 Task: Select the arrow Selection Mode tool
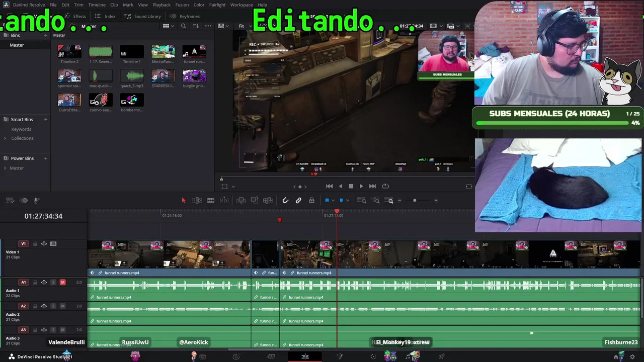pyautogui.click(x=183, y=201)
